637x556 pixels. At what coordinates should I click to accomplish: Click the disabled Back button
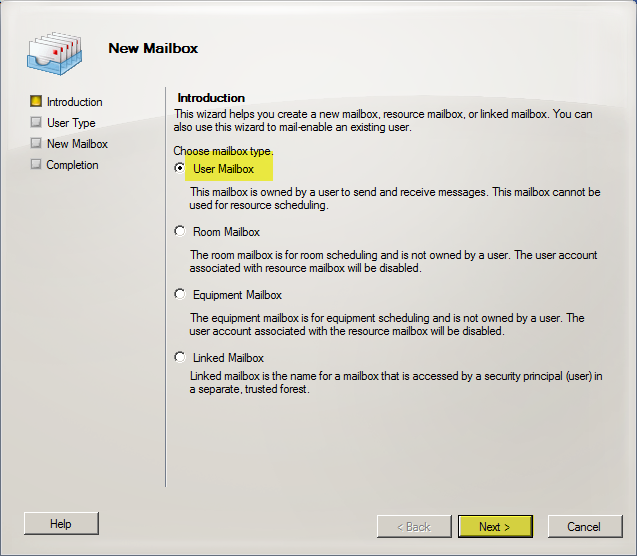click(x=414, y=527)
